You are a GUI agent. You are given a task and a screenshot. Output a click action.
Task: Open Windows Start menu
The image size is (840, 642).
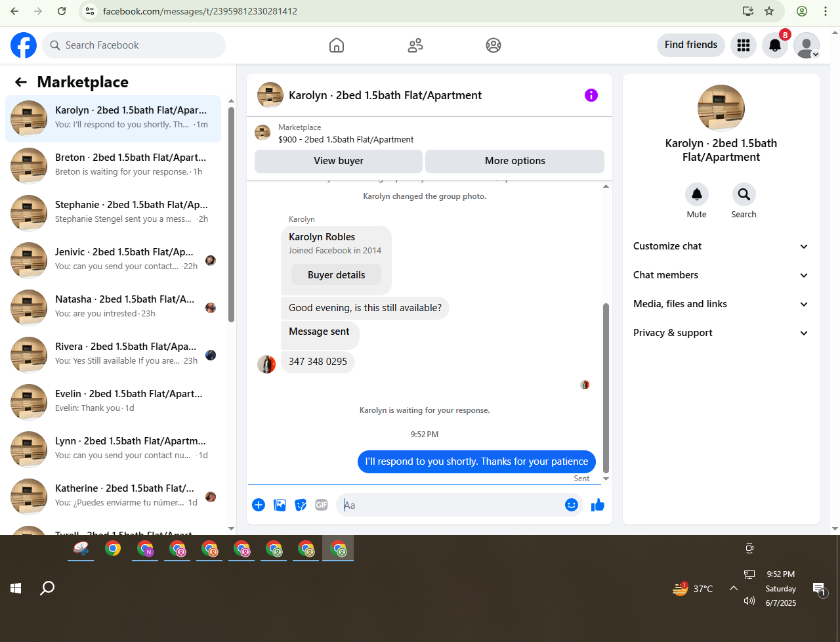pos(16,588)
